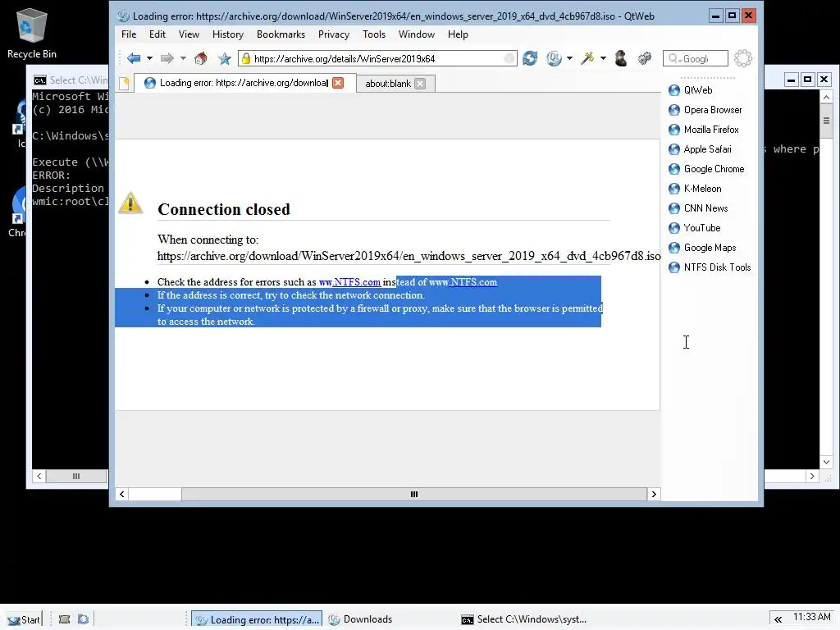Close the Loading error tab

point(338,83)
